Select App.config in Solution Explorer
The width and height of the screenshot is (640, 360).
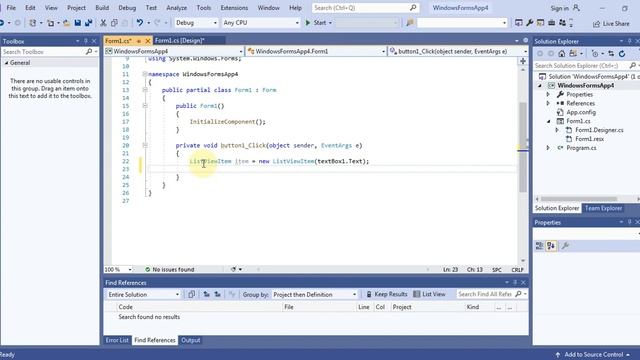point(580,112)
